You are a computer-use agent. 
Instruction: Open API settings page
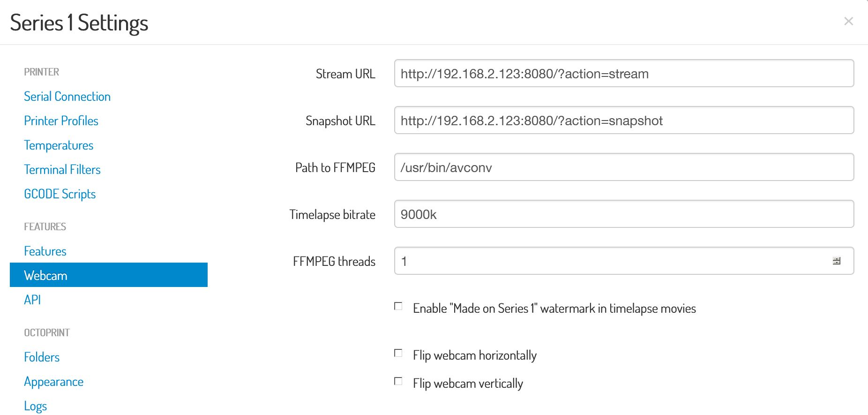coord(32,300)
